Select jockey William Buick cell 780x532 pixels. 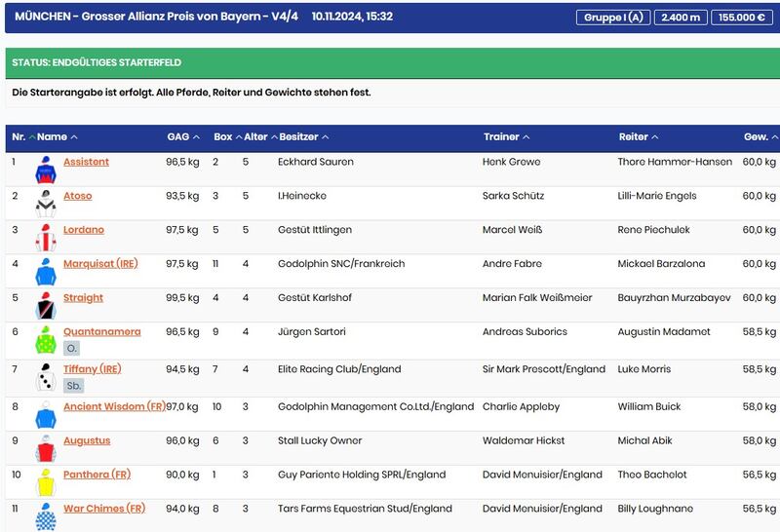pyautogui.click(x=649, y=406)
